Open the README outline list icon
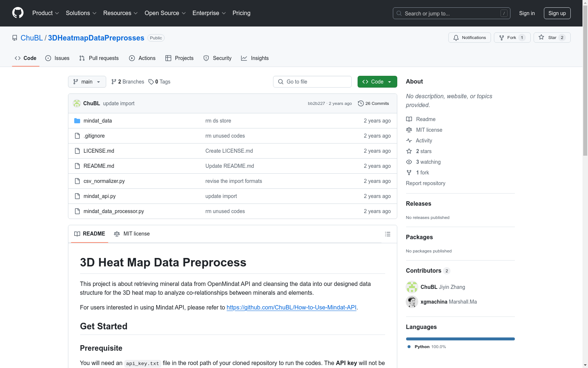The height and width of the screenshot is (368, 588). tap(387, 234)
